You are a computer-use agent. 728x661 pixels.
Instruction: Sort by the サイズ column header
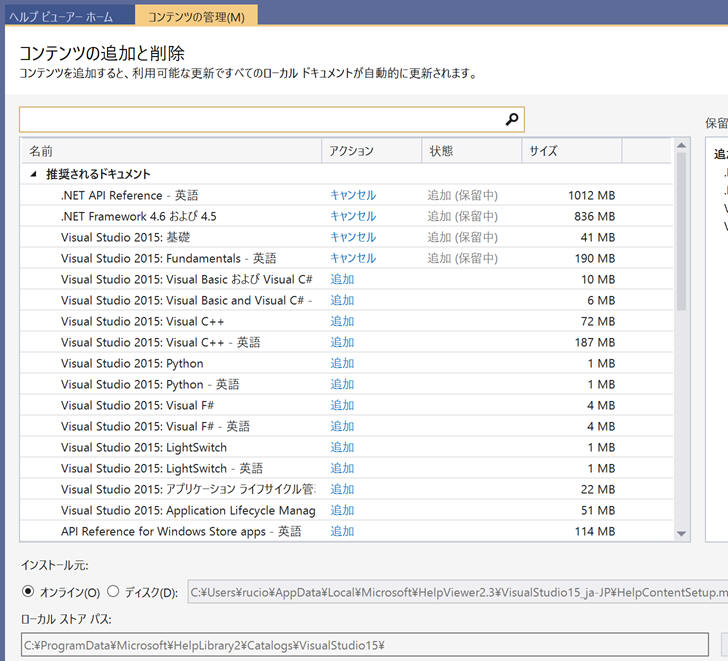click(x=572, y=151)
